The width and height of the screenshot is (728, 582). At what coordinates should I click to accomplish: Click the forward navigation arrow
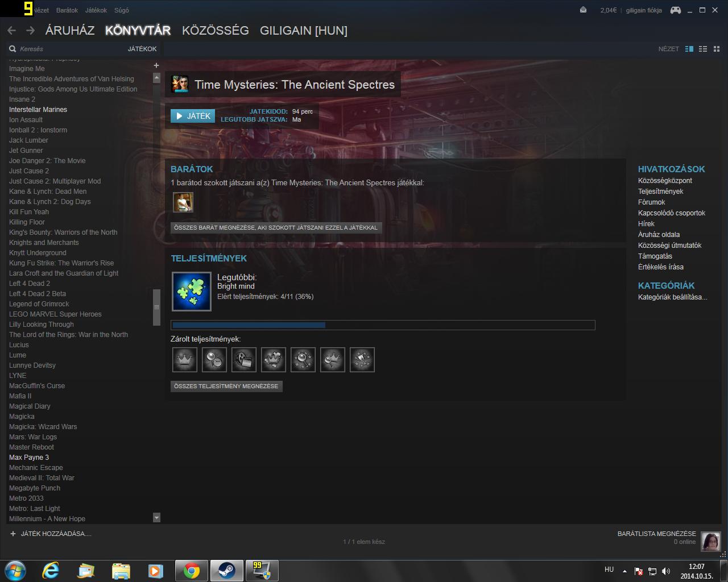point(30,31)
